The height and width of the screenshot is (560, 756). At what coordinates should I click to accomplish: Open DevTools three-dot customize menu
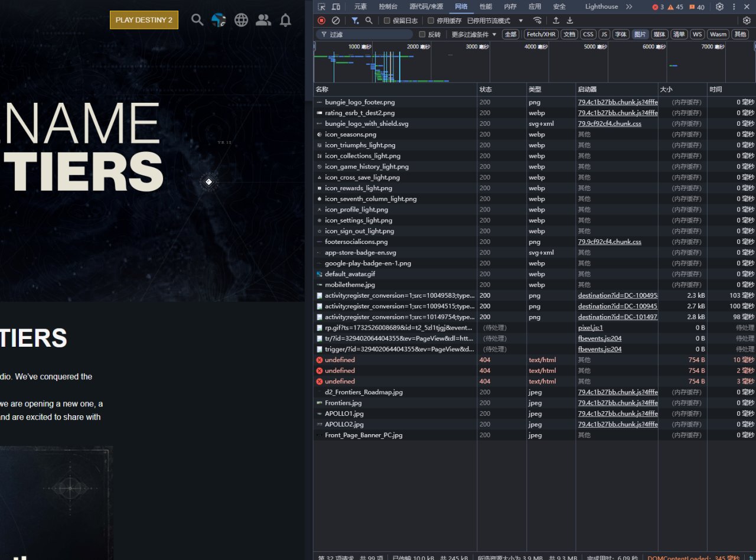[x=734, y=6]
